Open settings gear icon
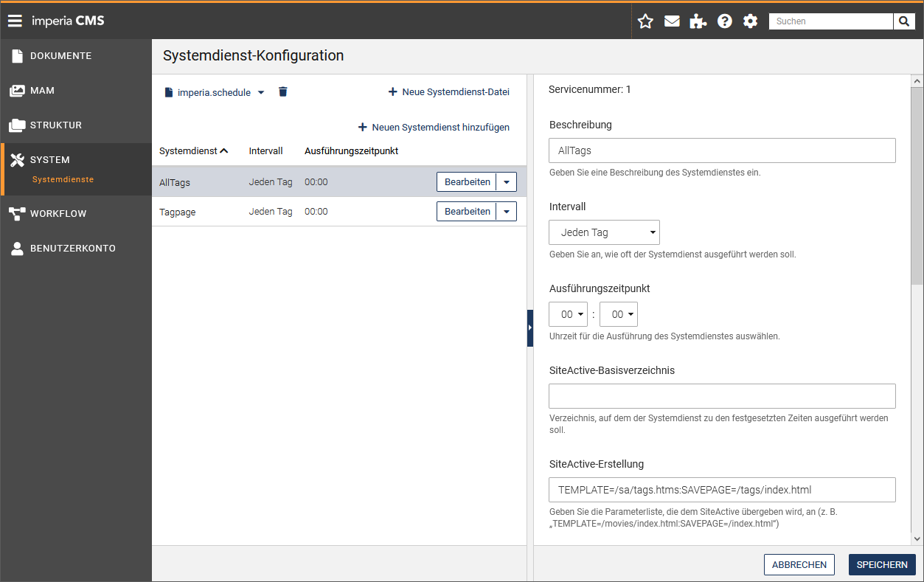 tap(751, 21)
